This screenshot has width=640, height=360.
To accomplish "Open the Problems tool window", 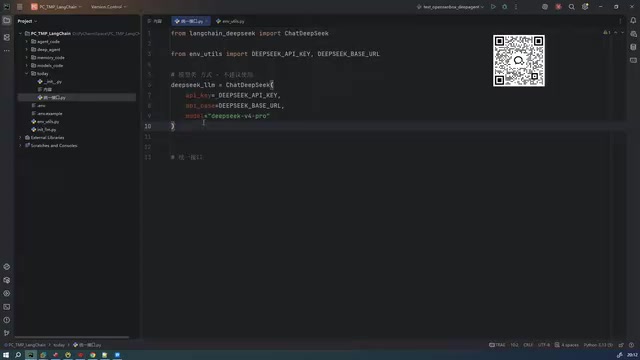I will coord(7,320).
